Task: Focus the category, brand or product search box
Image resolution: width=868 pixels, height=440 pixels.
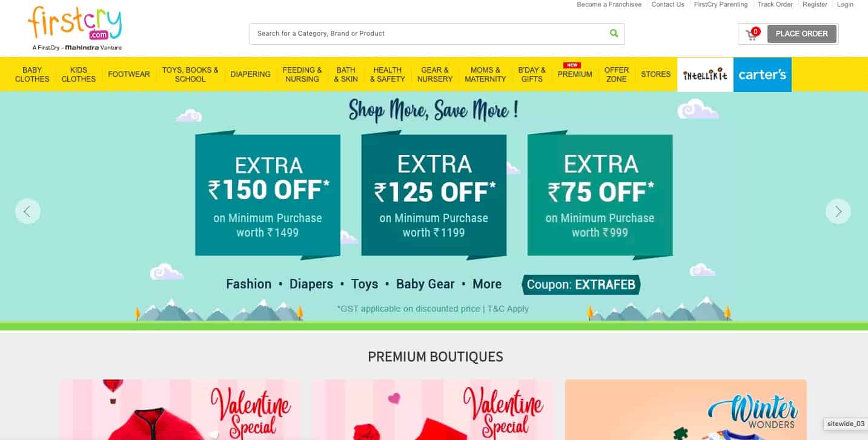Action: click(x=430, y=33)
